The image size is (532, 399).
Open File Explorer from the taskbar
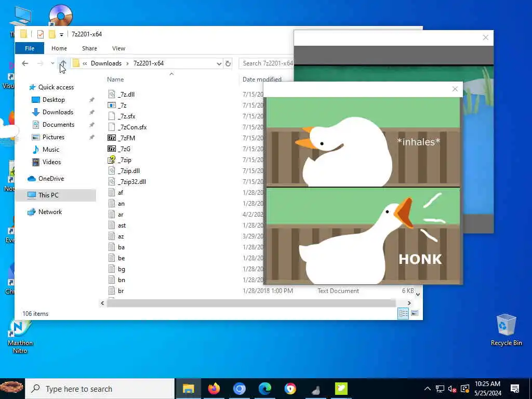pyautogui.click(x=188, y=389)
